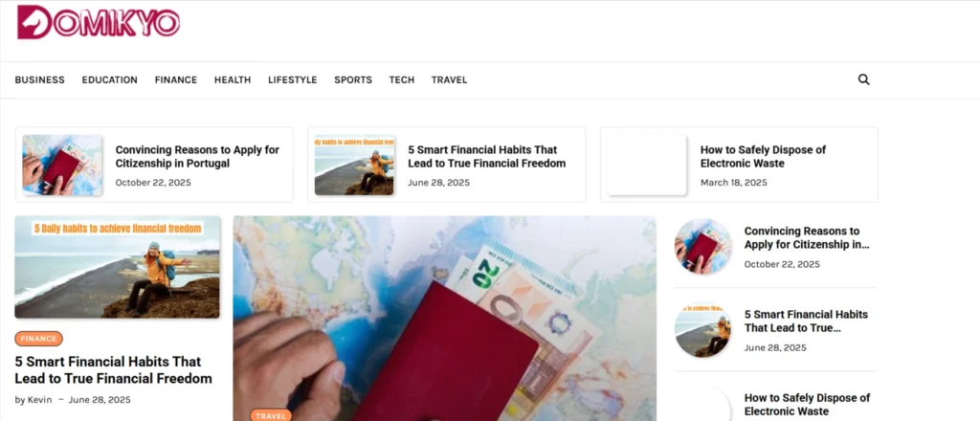Click the circular passport thumbnail in sidebar
The image size is (980, 421).
pos(703,246)
